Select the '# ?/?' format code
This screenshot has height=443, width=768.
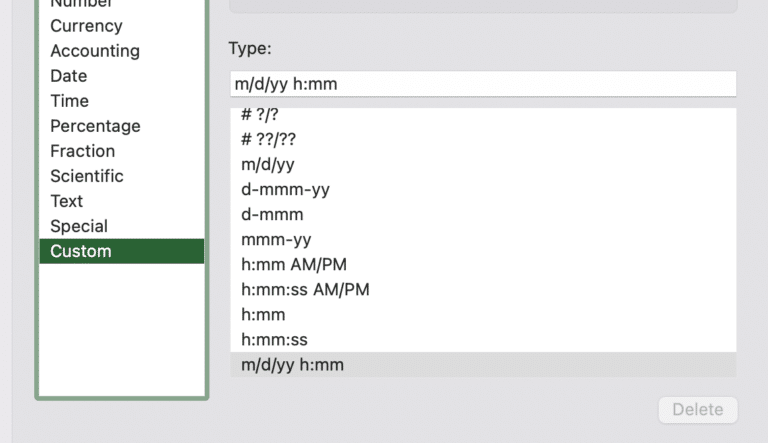[x=259, y=115]
